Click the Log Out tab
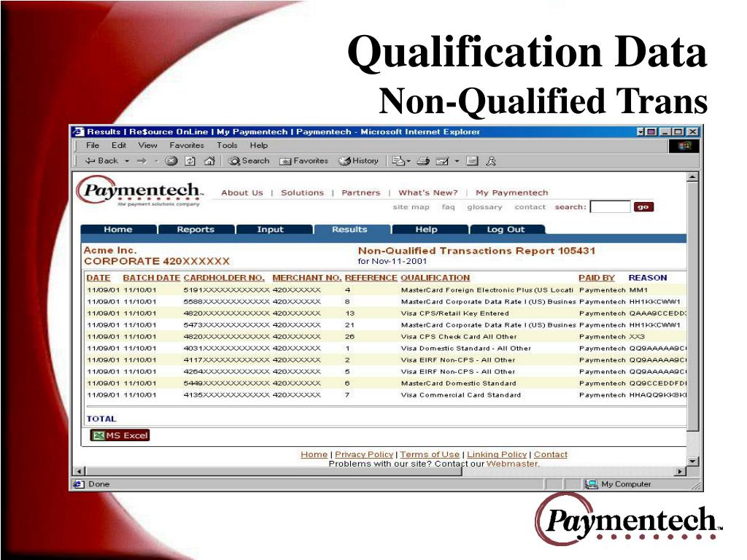Image resolution: width=747 pixels, height=560 pixels. (506, 230)
